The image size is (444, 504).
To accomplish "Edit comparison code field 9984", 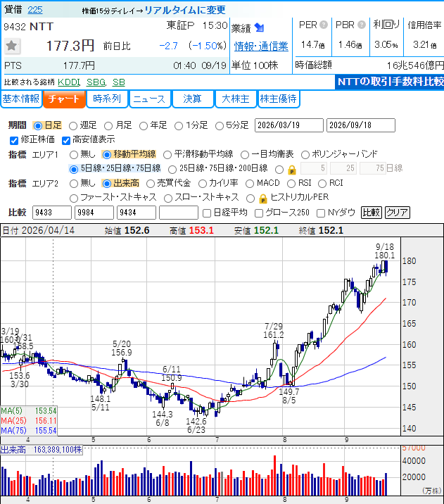I will pyautogui.click(x=94, y=213).
